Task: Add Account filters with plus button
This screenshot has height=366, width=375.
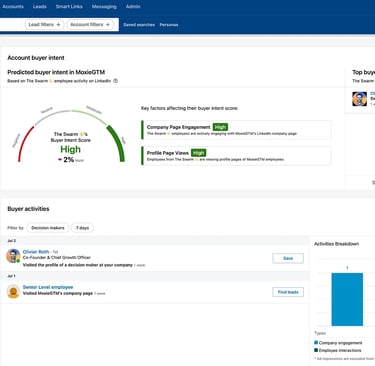Action: (x=90, y=24)
